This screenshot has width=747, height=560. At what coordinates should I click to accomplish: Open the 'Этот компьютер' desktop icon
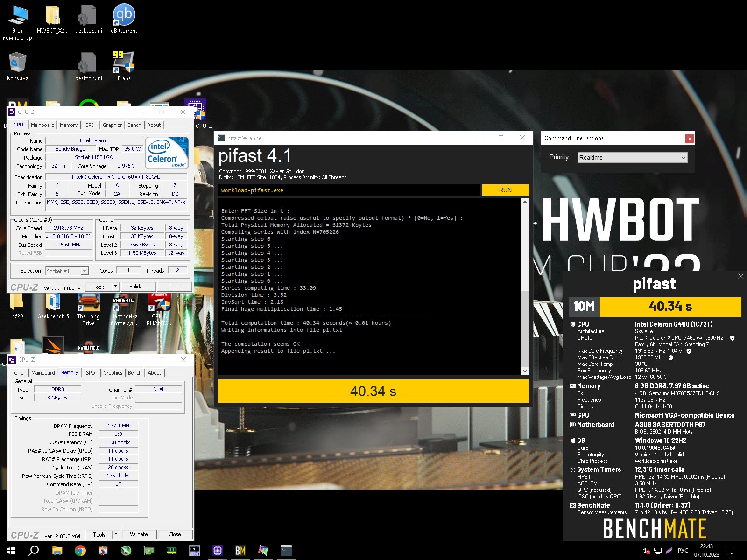pyautogui.click(x=17, y=22)
